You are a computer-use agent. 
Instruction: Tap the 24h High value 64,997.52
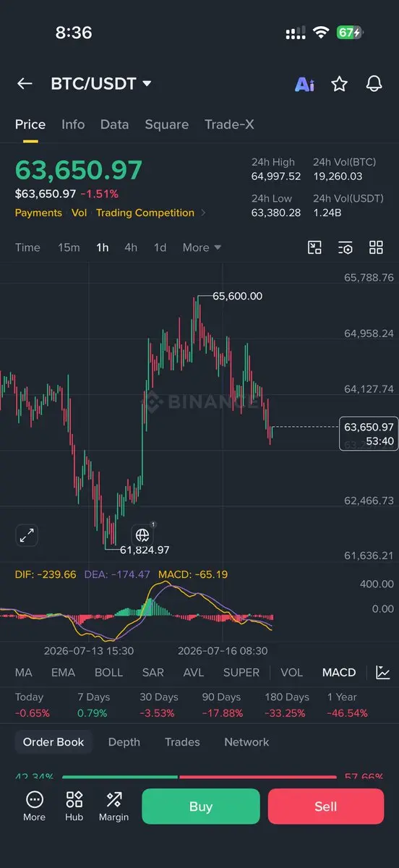coord(276,176)
